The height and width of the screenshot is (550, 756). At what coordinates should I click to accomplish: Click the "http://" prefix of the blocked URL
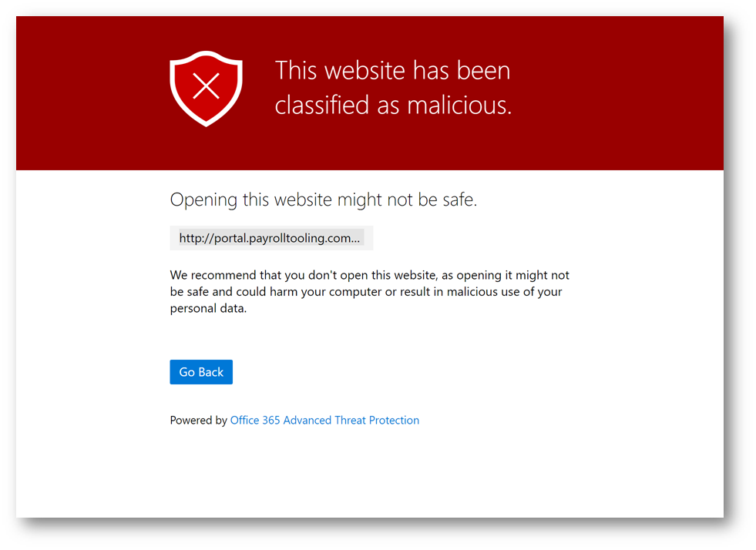click(195, 238)
